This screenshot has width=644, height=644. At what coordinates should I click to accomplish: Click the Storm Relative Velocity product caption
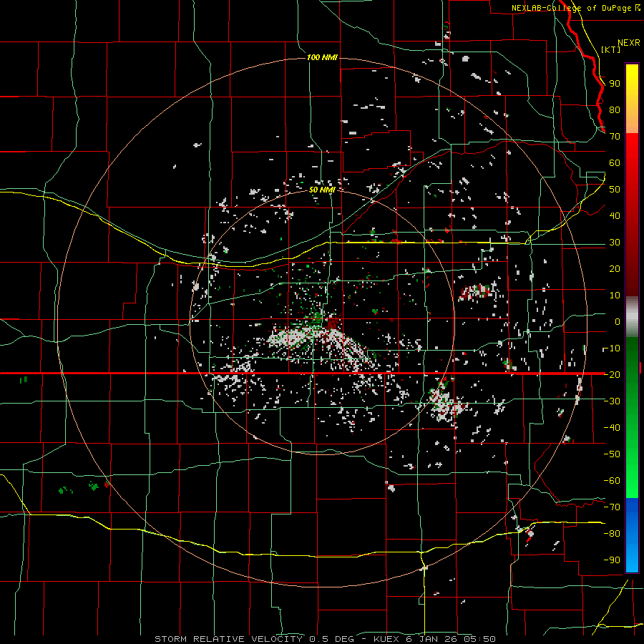tap(325, 639)
